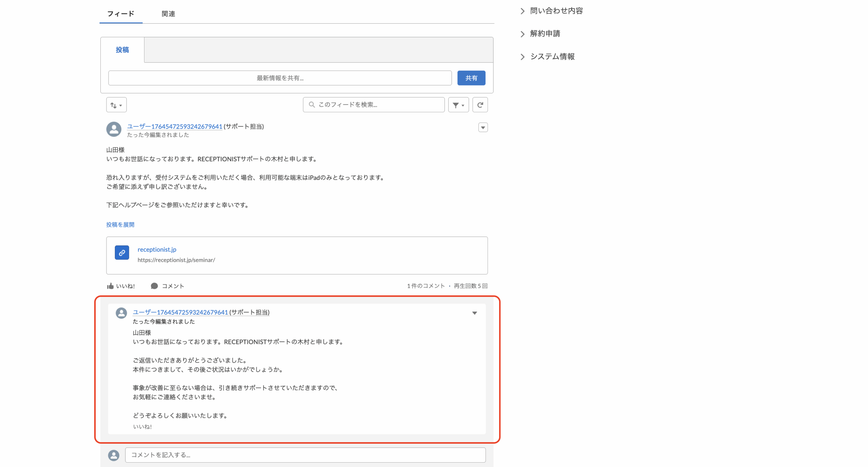Open the comment's action menu arrow
This screenshot has height=467, width=868.
[474, 313]
